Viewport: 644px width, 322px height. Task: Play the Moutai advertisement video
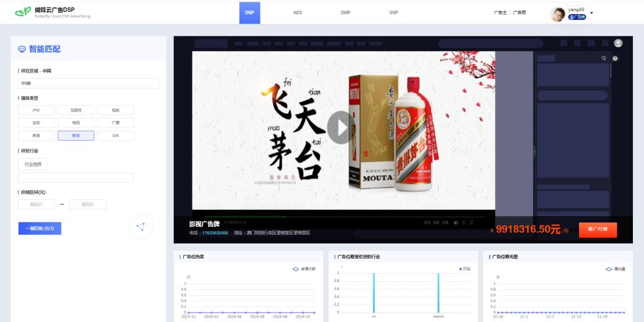(x=341, y=128)
